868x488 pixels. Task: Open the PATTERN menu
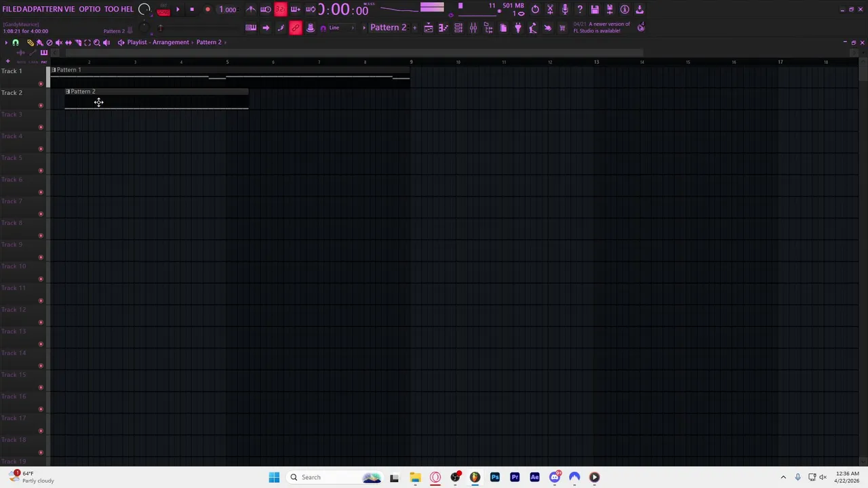pos(50,9)
